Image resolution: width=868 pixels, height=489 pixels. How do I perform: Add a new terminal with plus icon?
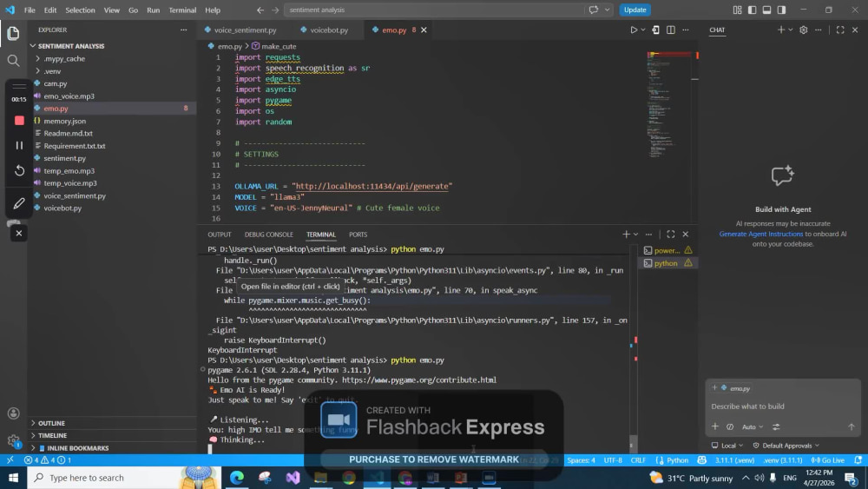click(626, 235)
